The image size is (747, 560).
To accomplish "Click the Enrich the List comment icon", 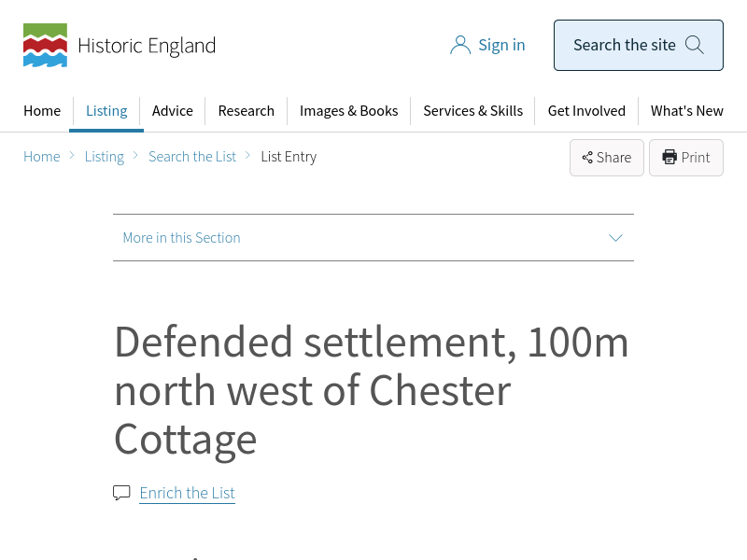I will click(121, 493).
